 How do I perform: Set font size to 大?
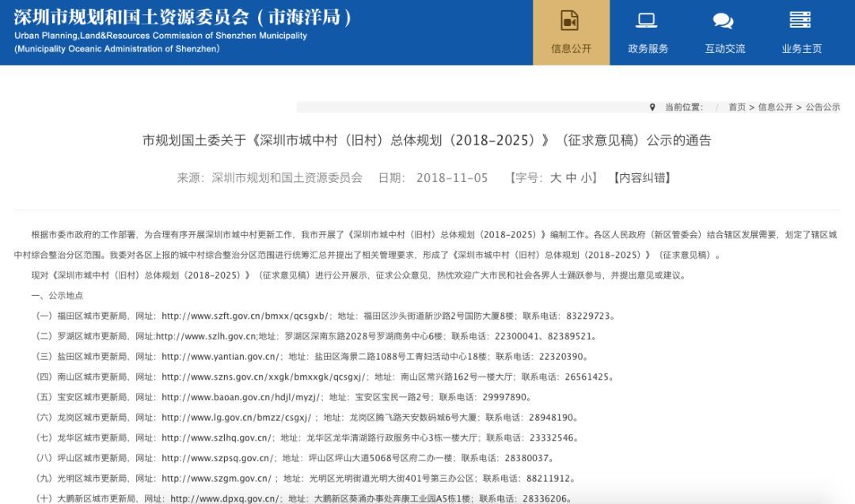tap(556, 178)
